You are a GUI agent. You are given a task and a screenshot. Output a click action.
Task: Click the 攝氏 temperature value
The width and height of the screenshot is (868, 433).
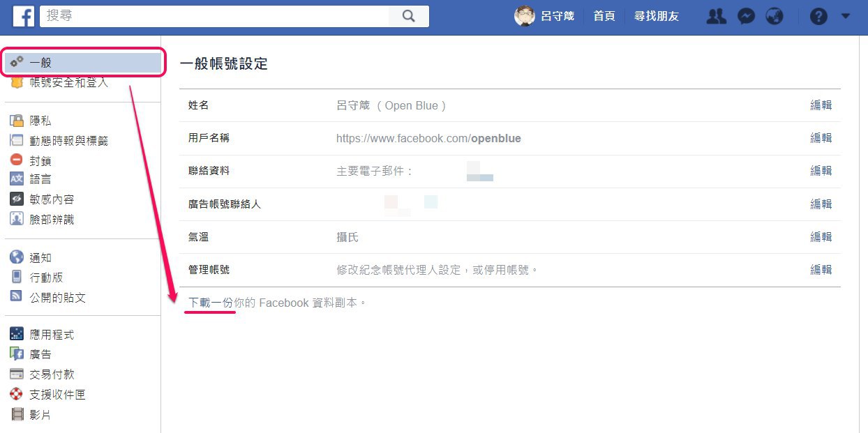[347, 237]
